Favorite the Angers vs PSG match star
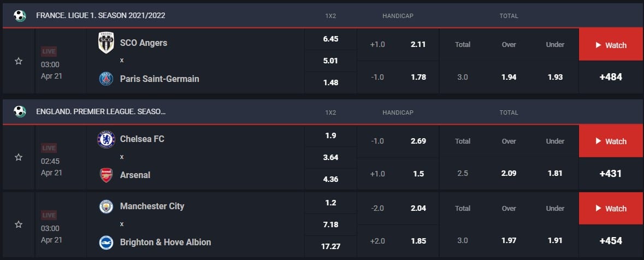Screen dimensions: 644x260 point(19,61)
